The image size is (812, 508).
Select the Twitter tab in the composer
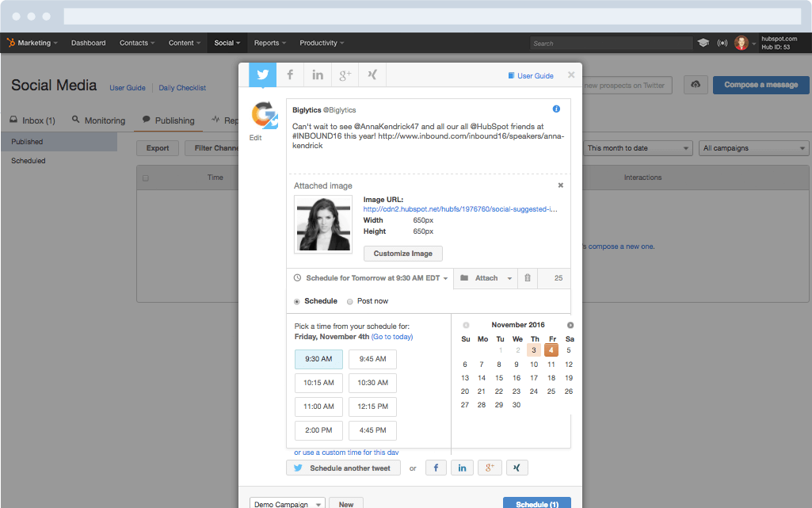point(262,74)
